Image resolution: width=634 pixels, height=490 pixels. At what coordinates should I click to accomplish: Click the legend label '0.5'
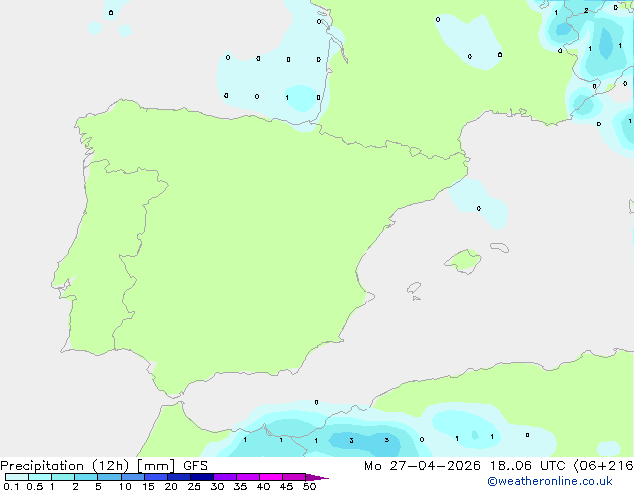click(35, 486)
